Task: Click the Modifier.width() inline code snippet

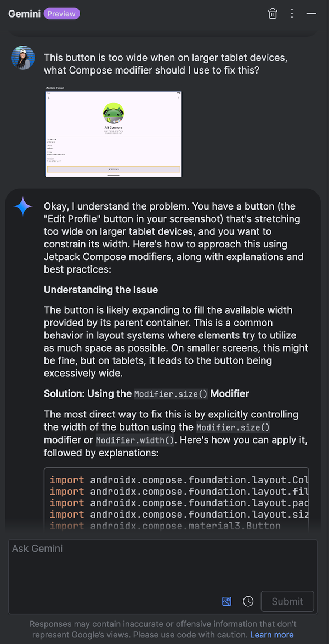Action: 135,439
